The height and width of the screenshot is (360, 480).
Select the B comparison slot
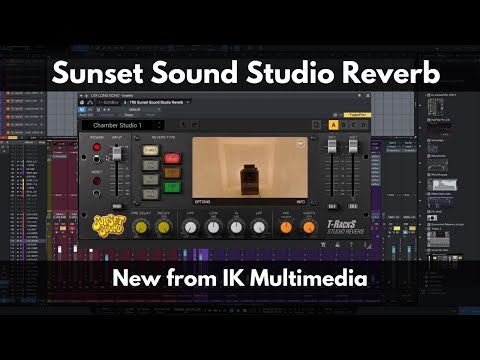coord(344,125)
